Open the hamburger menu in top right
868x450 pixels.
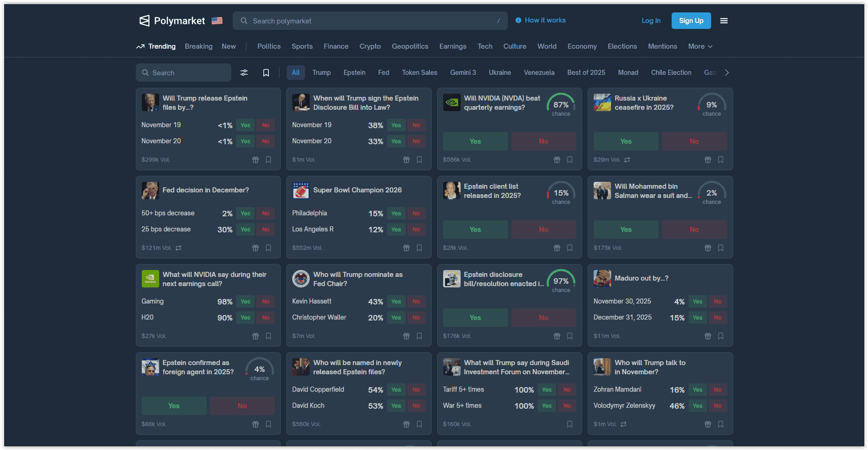coord(724,21)
